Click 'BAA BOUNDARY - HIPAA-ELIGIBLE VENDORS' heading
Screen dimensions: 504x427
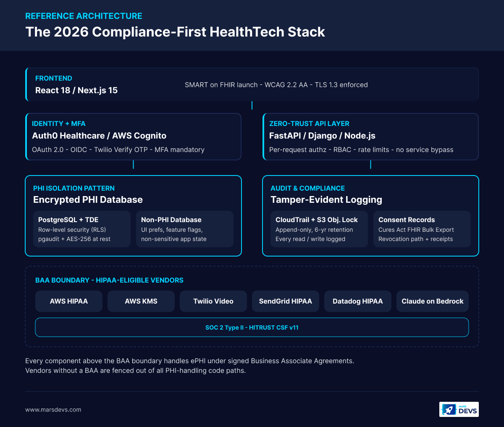click(109, 280)
